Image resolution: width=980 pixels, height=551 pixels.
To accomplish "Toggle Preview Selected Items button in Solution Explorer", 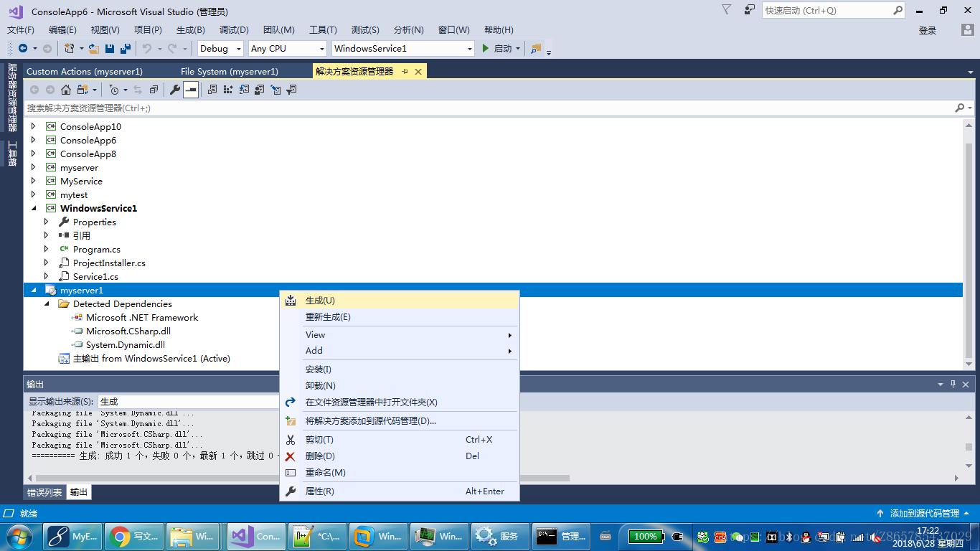I will (191, 90).
